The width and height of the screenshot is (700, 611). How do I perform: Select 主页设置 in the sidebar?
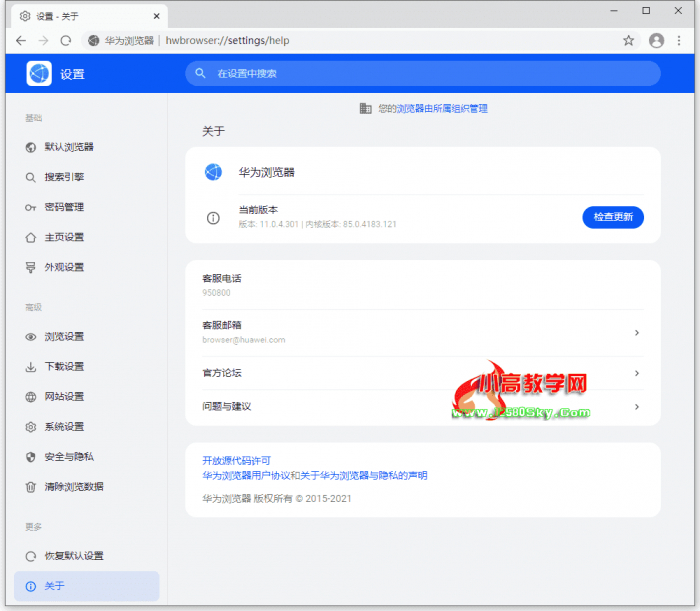pos(87,237)
